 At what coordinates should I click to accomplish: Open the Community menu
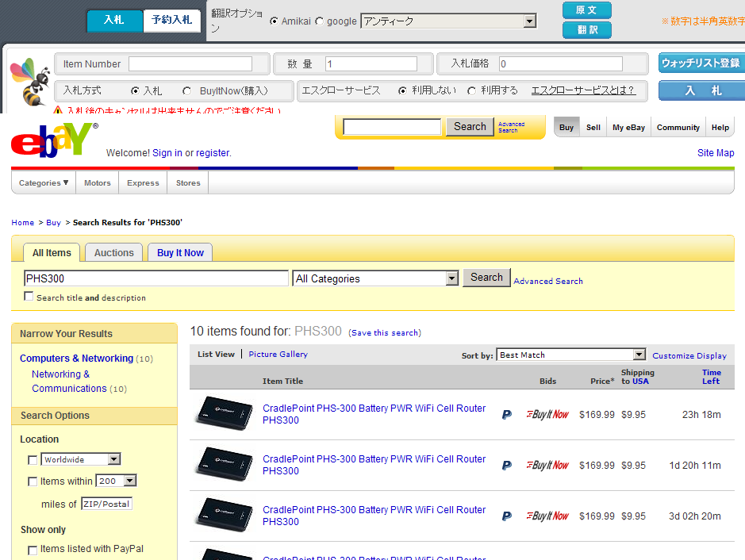click(x=678, y=127)
